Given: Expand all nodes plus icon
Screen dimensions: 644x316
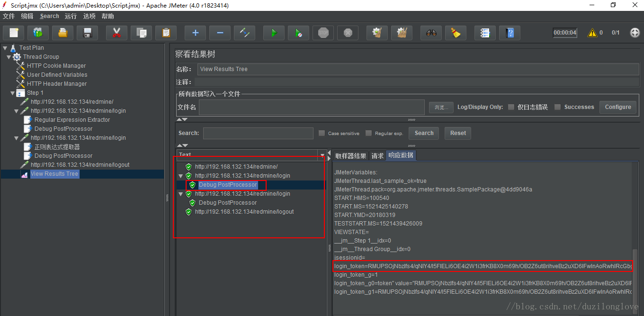Looking at the screenshot, I should point(195,33).
